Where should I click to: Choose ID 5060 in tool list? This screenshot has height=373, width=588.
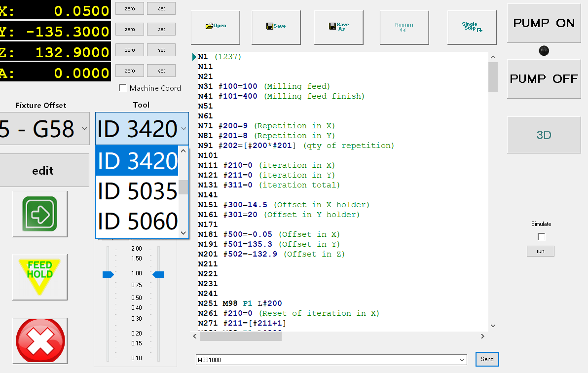coord(137,221)
